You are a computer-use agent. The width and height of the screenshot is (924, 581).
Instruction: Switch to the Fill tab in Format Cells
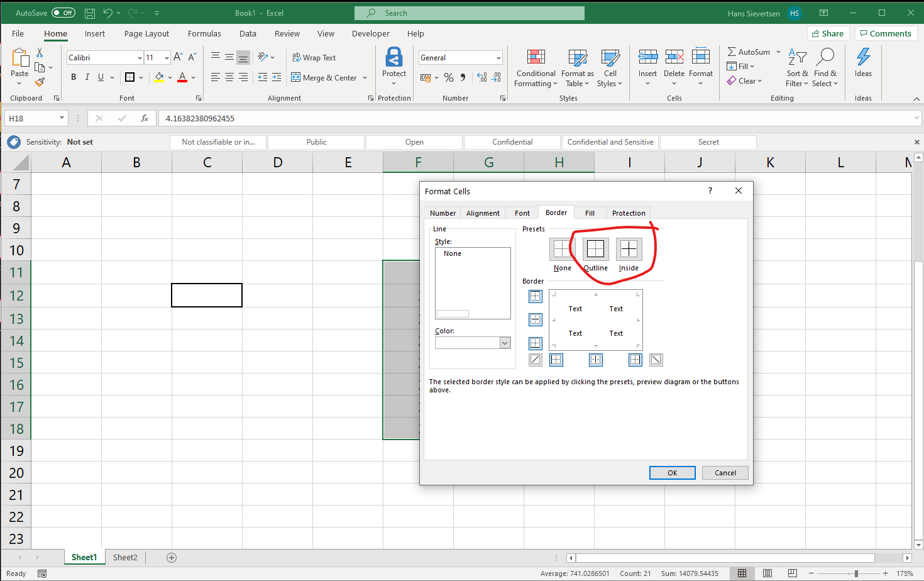590,213
